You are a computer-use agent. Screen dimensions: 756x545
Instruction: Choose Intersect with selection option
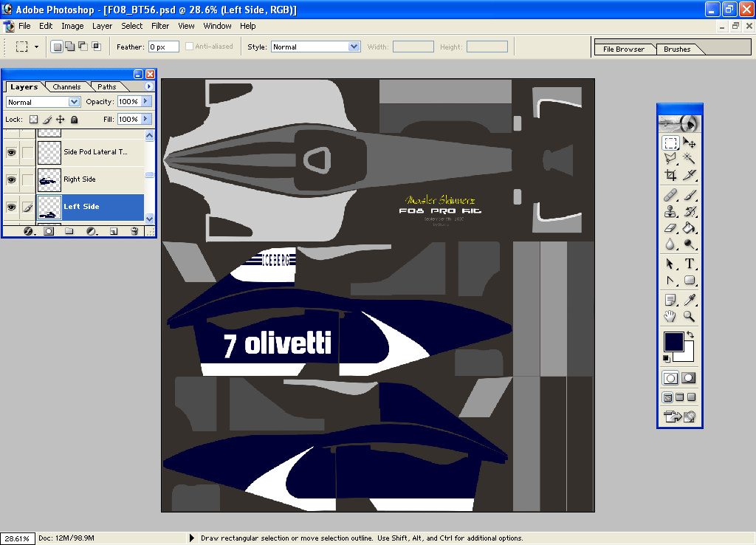[97, 47]
